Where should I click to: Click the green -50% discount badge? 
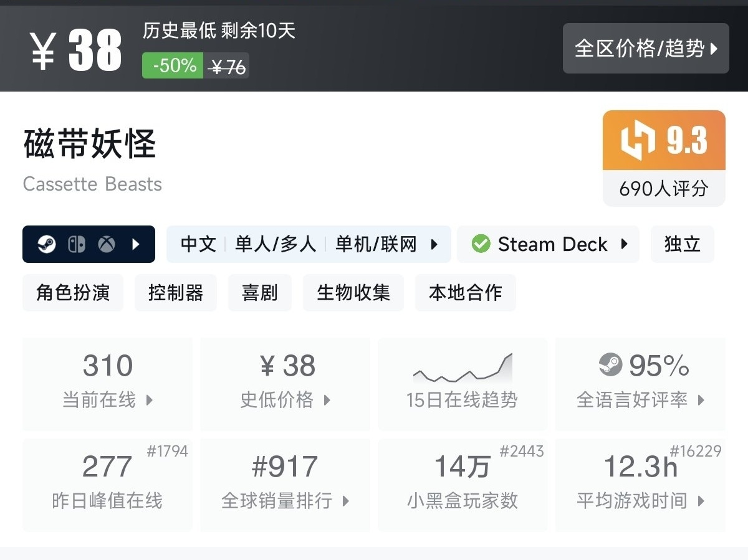pos(173,65)
